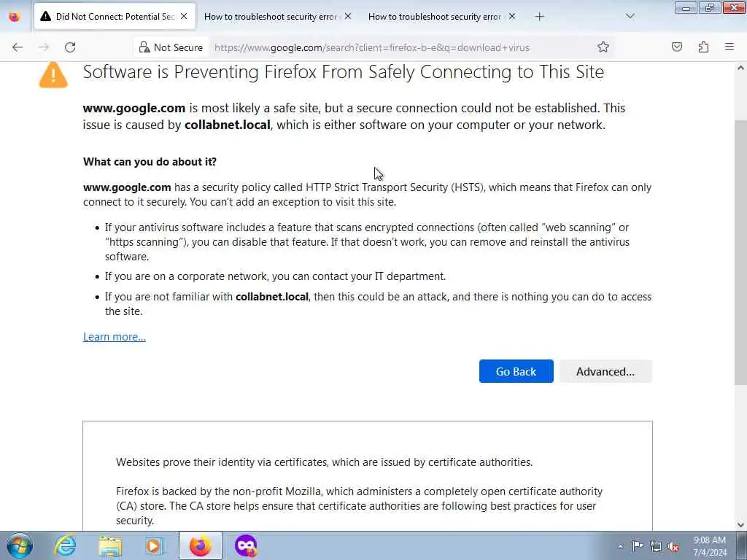Click the bold 'collabnet.local' in the last bullet
The image size is (747, 560).
[x=272, y=297]
